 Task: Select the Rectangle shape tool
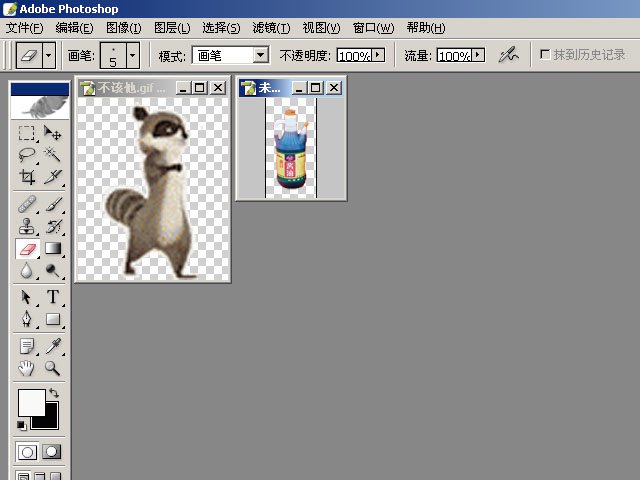pyautogui.click(x=52, y=319)
